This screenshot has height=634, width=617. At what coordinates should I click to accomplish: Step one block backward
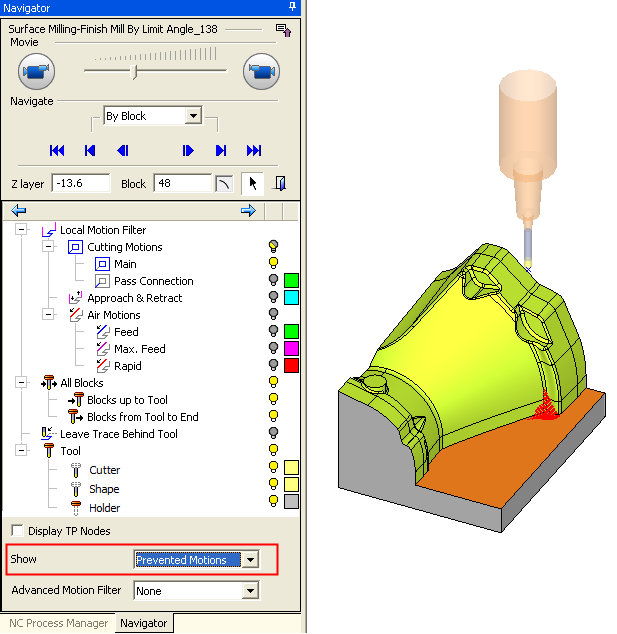click(123, 151)
